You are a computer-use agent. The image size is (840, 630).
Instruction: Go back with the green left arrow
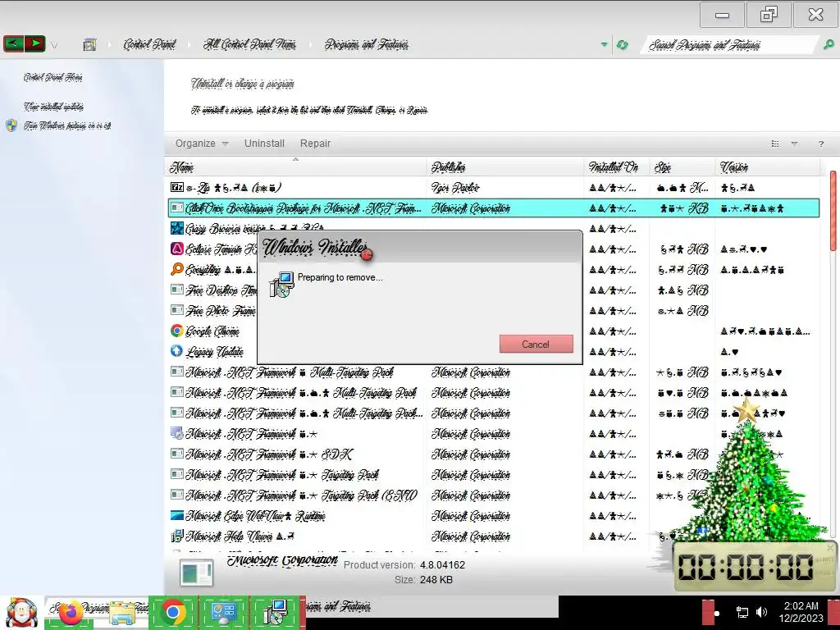point(14,43)
